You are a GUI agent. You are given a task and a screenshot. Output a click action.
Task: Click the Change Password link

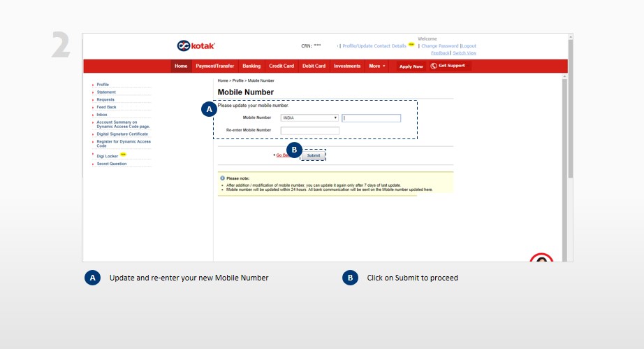tap(439, 46)
